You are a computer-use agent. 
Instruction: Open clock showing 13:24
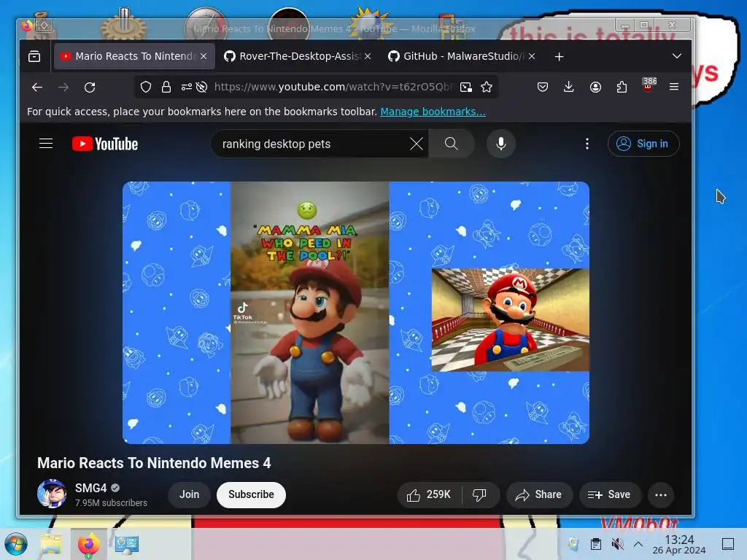point(679,544)
